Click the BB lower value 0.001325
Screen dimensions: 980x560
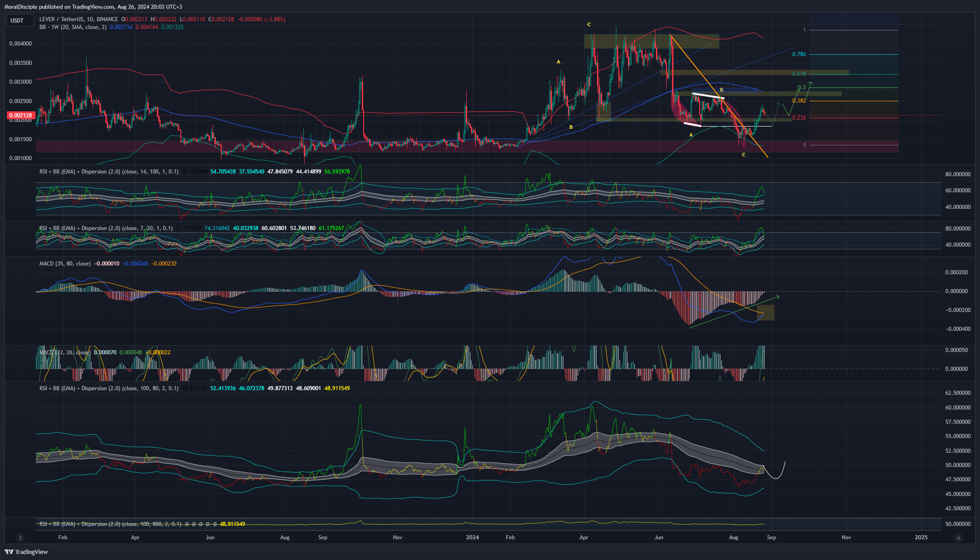(173, 27)
